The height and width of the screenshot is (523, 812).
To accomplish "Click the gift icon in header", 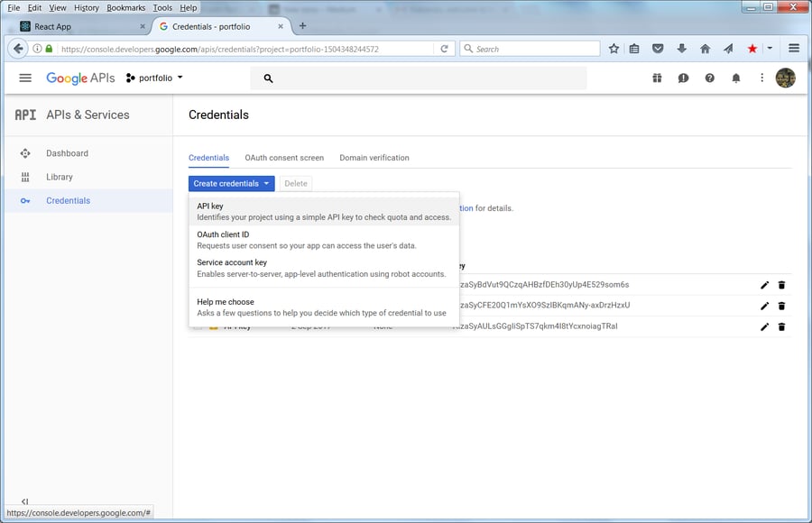I will [x=657, y=78].
